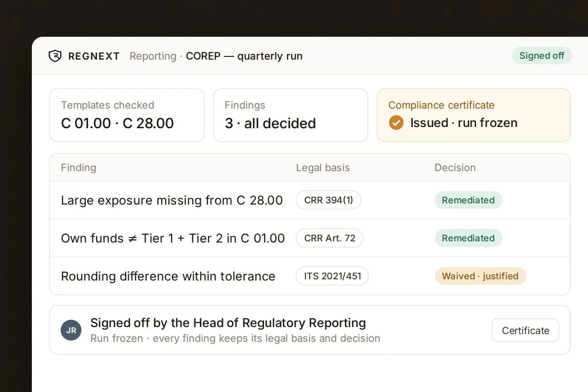This screenshot has width=588, height=392.
Task: Click the orange checkmark icon on Compliance certificate
Action: [x=396, y=122]
